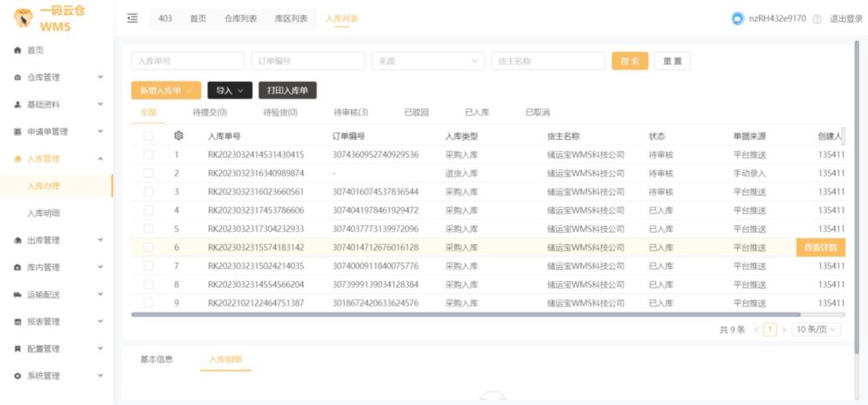868x405 pixels.
Task: Click the horizontal table scrollbar
Action: (x=464, y=314)
